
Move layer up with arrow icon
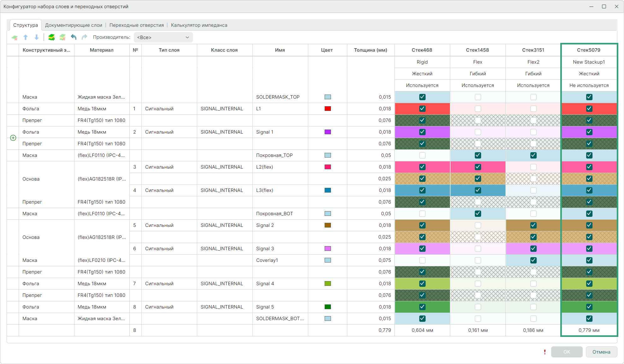coord(26,38)
